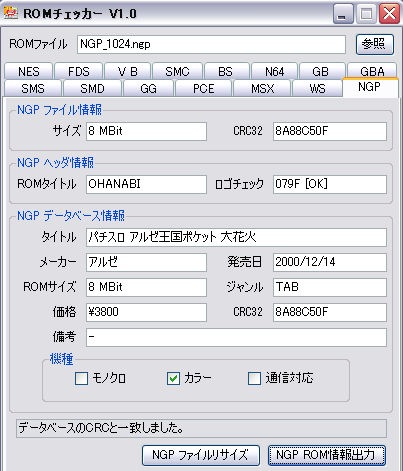
Task: Switch to the NES tab
Action: (29, 71)
